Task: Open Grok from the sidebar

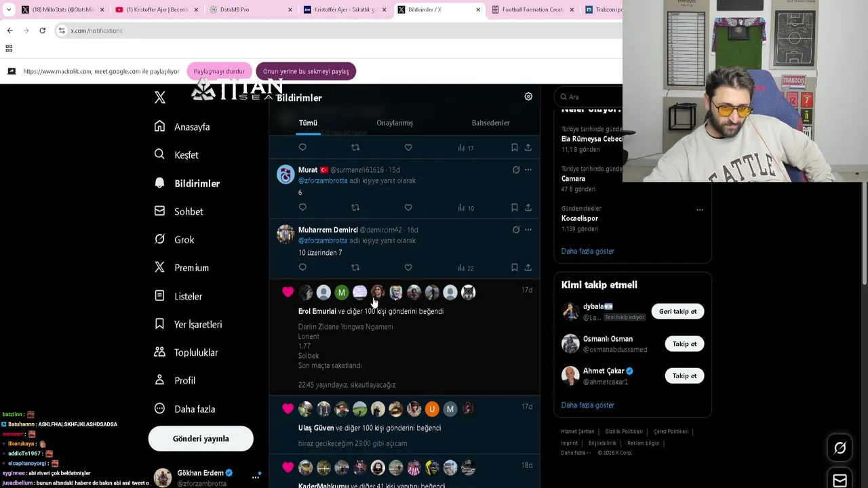Action: click(174, 239)
